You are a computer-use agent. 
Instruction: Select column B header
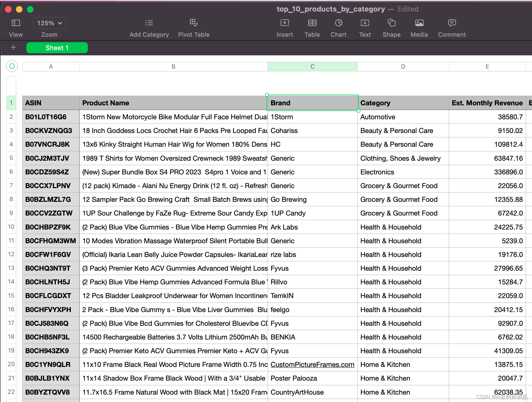(173, 67)
